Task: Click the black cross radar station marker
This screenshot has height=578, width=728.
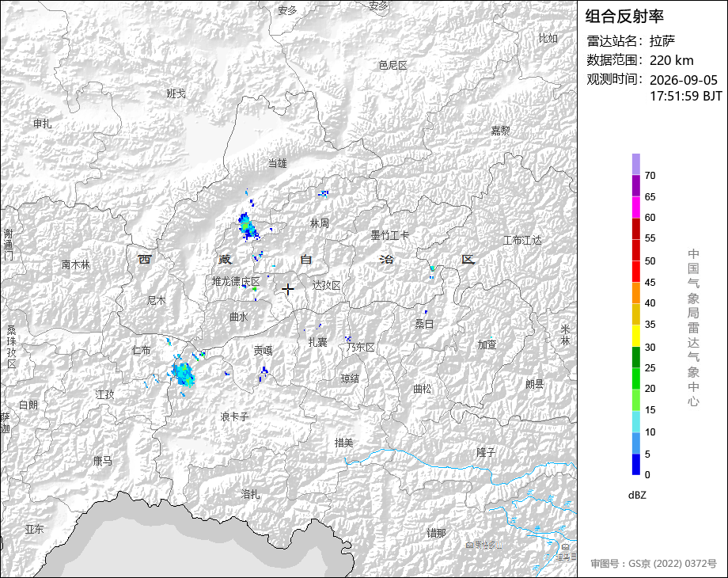Action: click(288, 290)
